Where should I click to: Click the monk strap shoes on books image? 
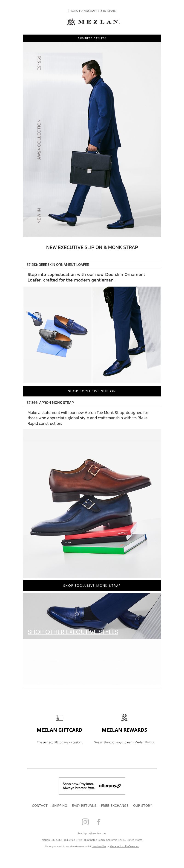coord(92,503)
